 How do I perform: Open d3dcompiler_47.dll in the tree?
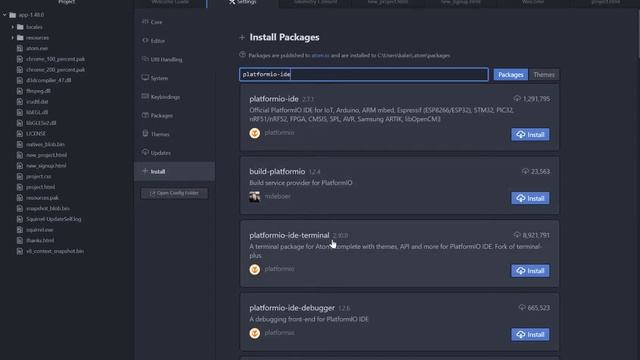pos(48,80)
